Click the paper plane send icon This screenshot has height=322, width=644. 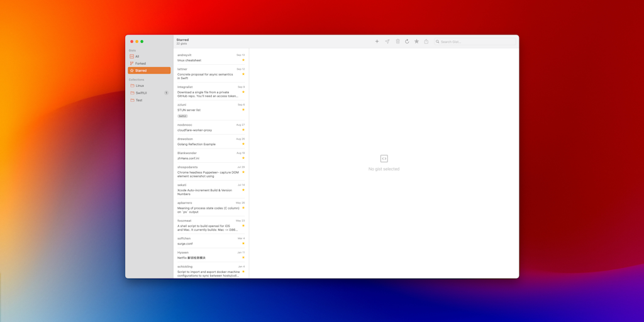(x=387, y=42)
